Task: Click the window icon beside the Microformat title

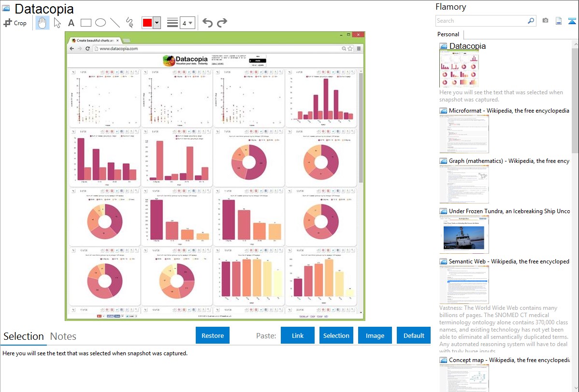Action: click(x=443, y=111)
